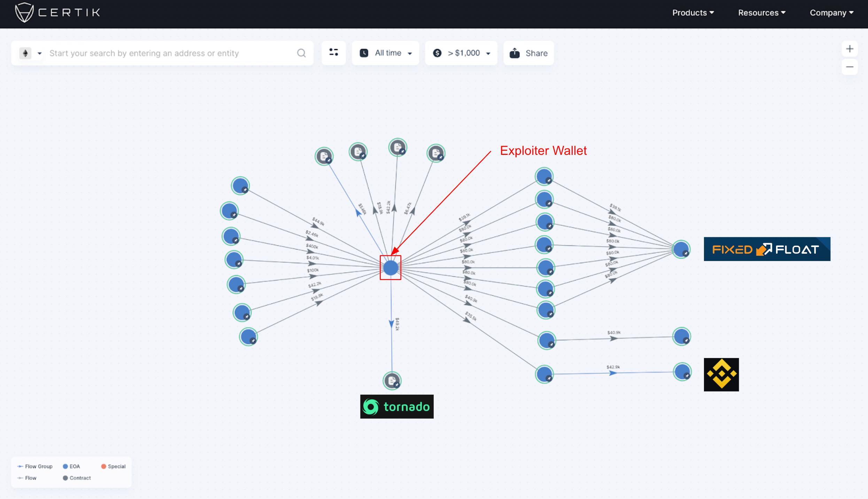Screen dimensions: 868x499
Task: Click the wallet node beside Fixed Float logo
Action: pos(681,249)
